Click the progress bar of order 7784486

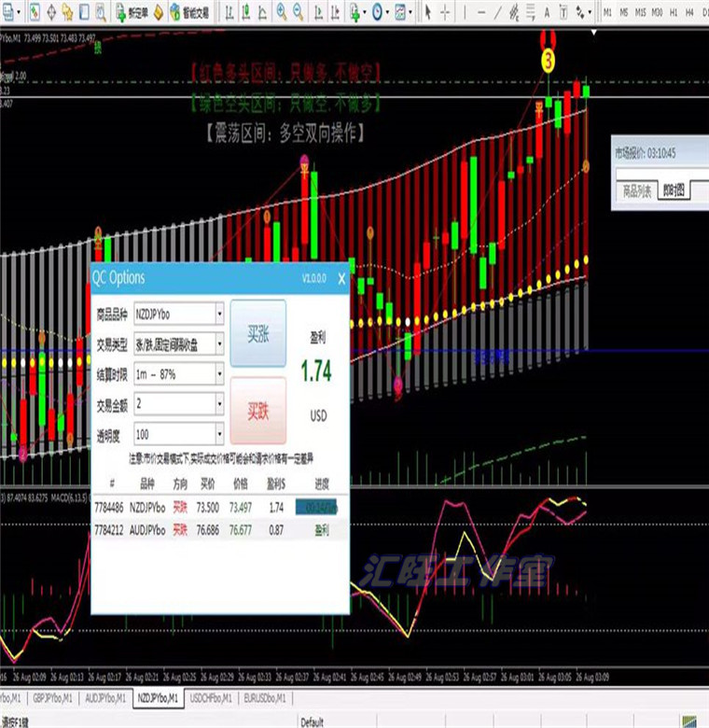(x=316, y=508)
